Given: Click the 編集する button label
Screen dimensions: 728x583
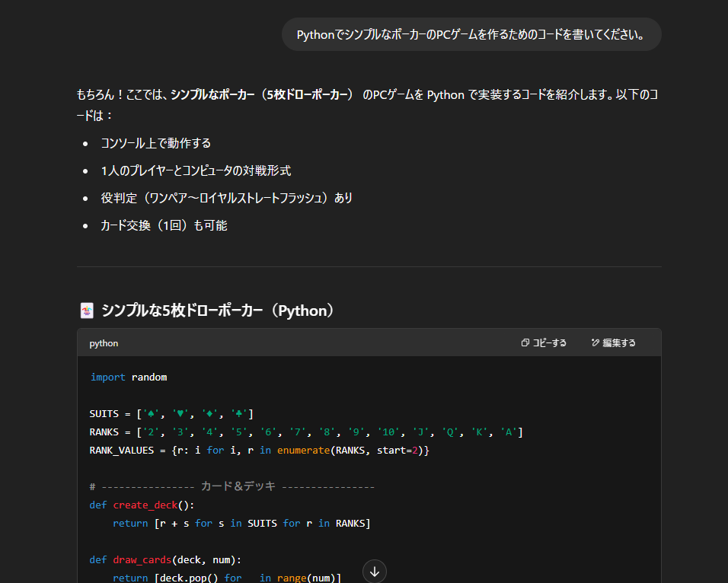Looking at the screenshot, I should point(619,343).
